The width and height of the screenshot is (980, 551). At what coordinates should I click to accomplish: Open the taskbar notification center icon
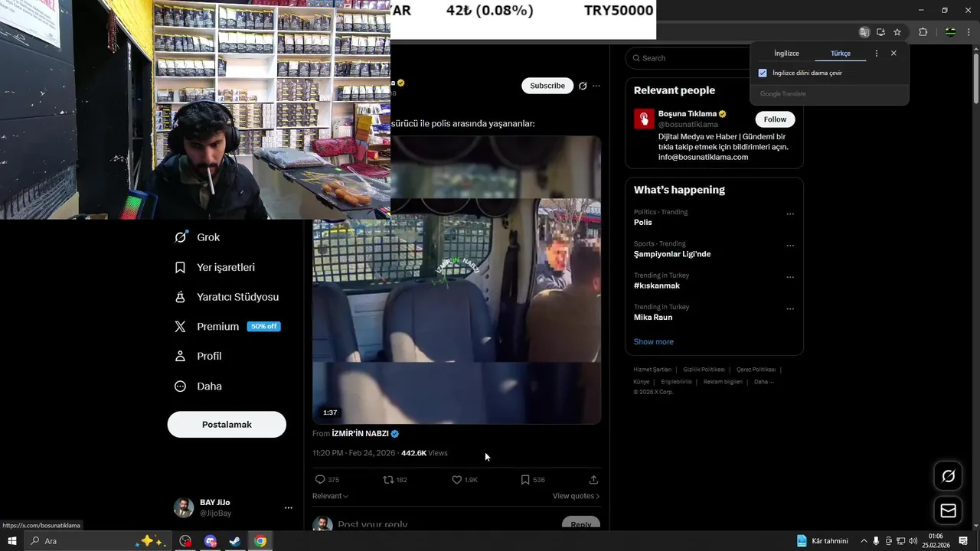[963, 541]
